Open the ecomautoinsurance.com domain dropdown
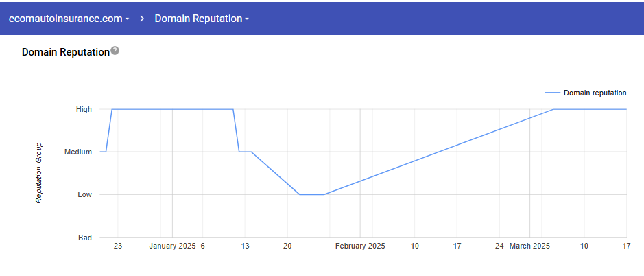This screenshot has height=276, width=644. tap(69, 19)
